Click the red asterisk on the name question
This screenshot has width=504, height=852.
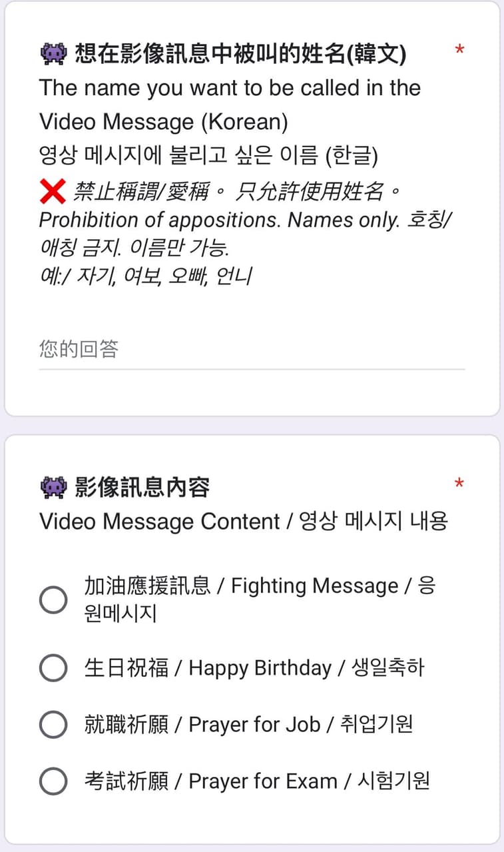click(x=459, y=50)
